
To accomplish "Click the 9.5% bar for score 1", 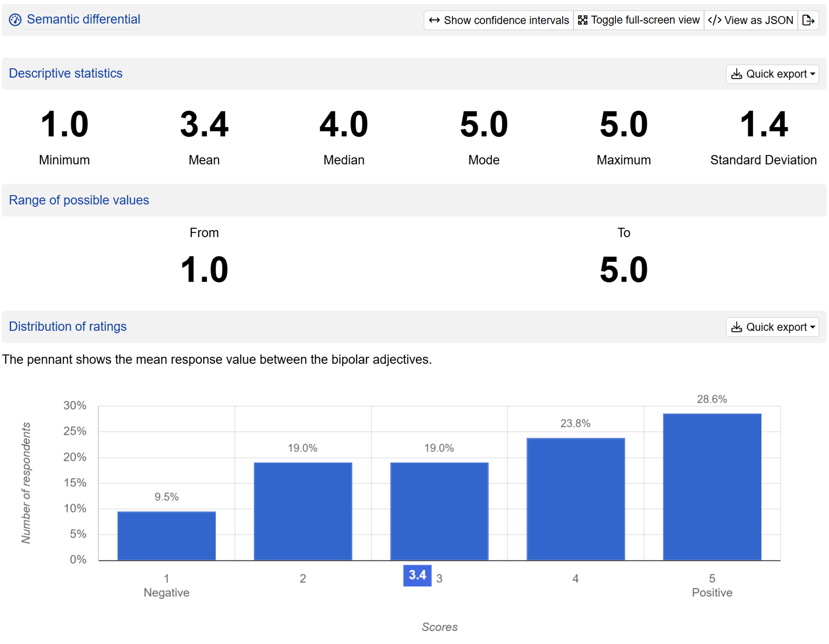I will [166, 536].
